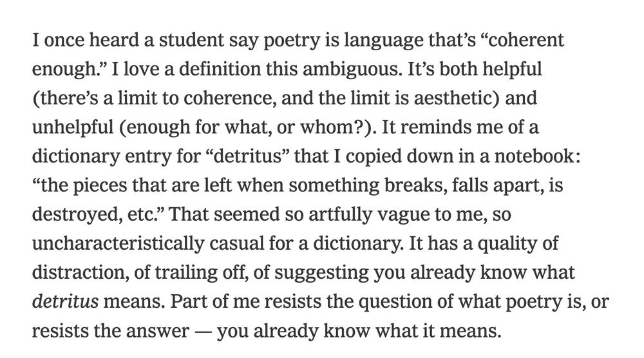Click the em dash in last line
The height and width of the screenshot is (358, 644).
click(204, 332)
